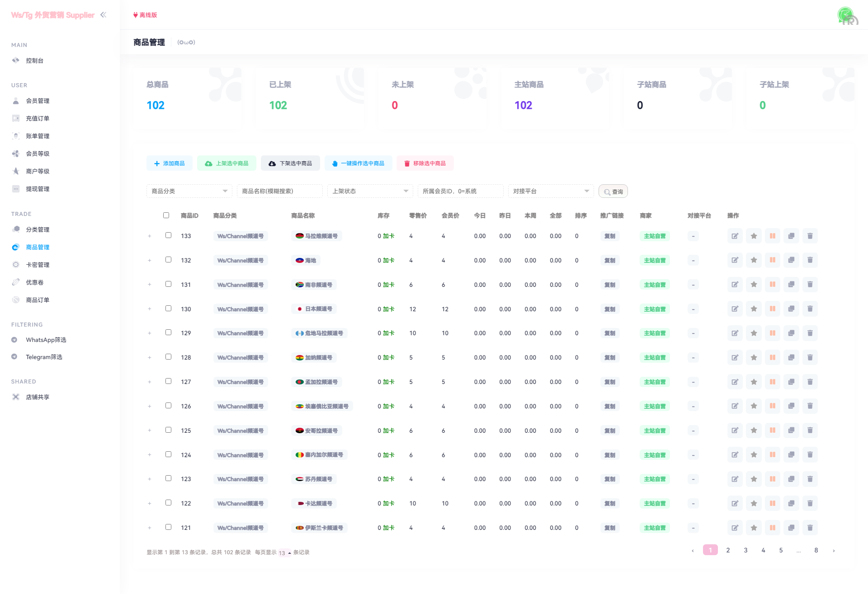Viewport: 868px width, 594px height.
Task: Expand the row details for product 127
Action: [150, 382]
